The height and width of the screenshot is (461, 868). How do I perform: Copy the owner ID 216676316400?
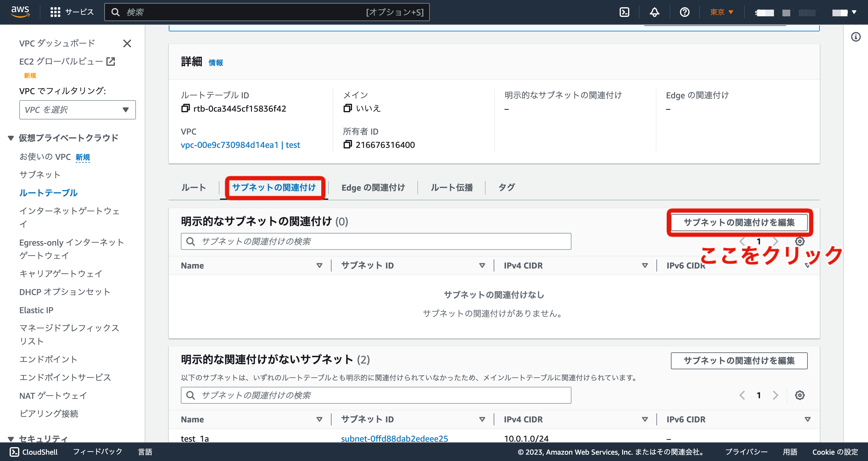pos(348,145)
